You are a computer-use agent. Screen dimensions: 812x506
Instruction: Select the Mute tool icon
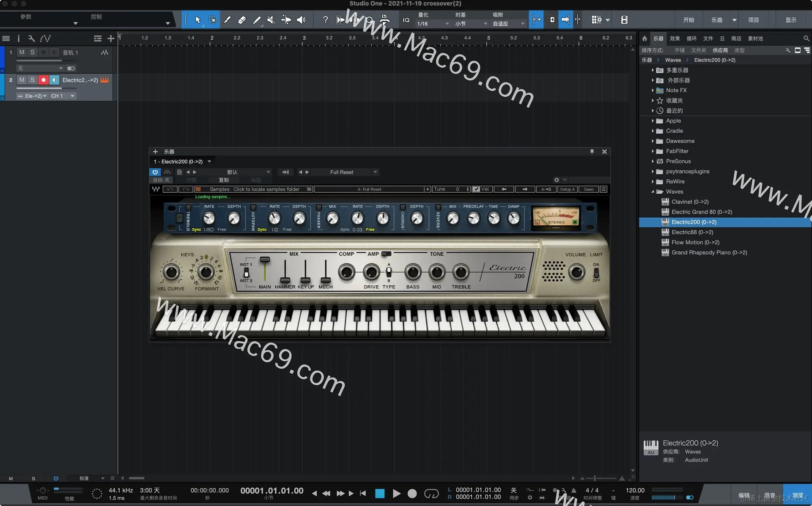(x=271, y=20)
